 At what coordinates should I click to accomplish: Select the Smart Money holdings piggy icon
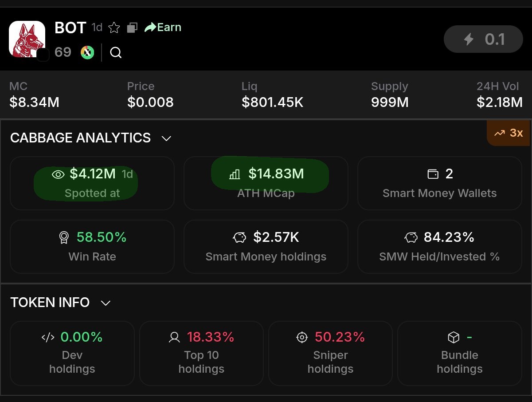[240, 238]
